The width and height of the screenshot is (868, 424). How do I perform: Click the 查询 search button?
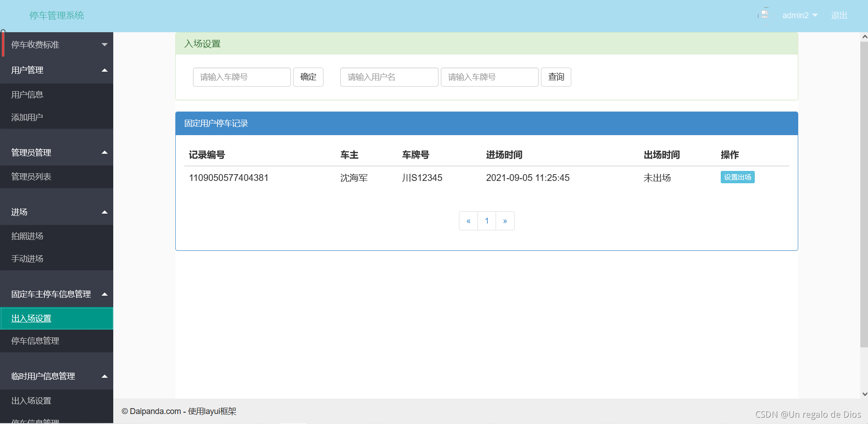click(556, 77)
